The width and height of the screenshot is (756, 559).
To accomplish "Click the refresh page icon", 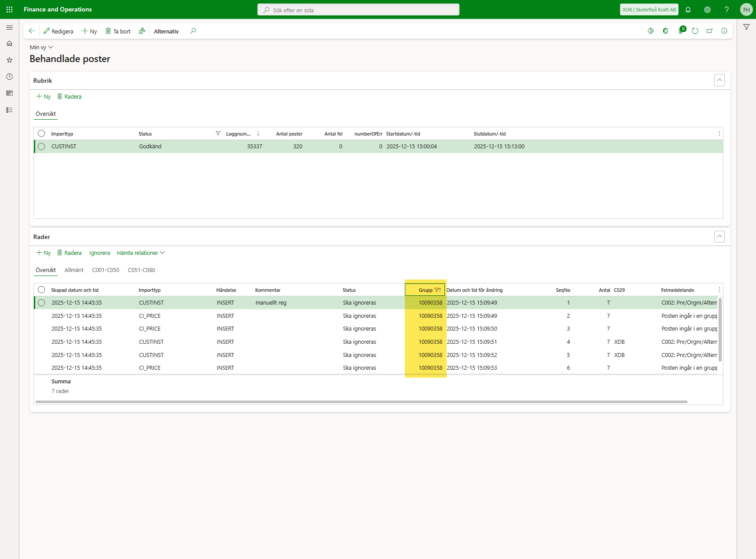I will (695, 31).
